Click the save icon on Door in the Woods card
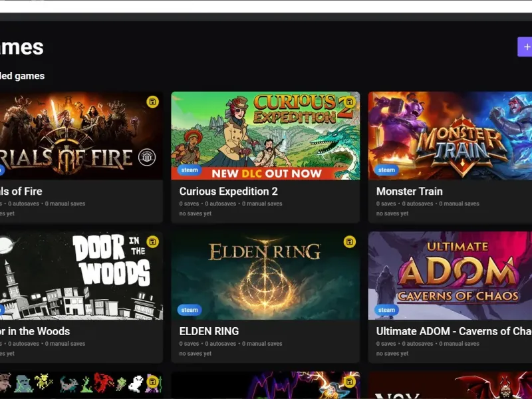 (x=152, y=242)
